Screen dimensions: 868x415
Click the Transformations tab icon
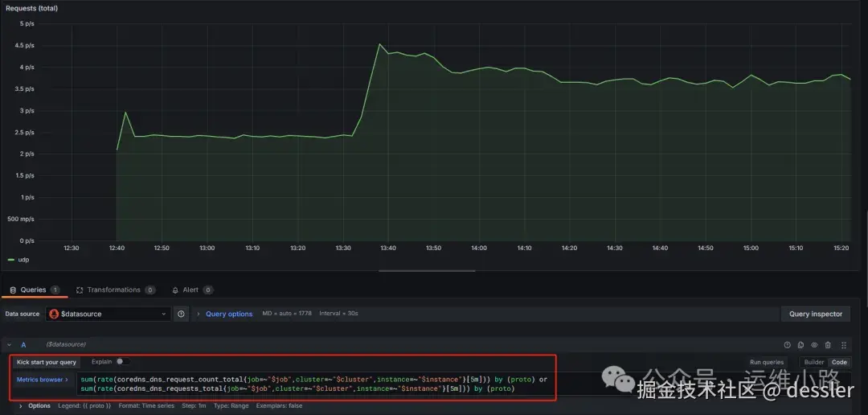pyautogui.click(x=79, y=290)
